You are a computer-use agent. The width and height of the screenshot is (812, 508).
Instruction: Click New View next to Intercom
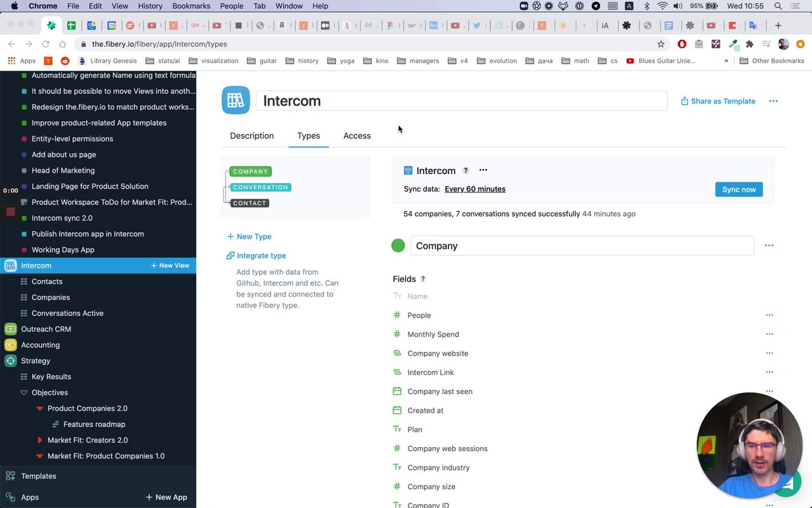click(170, 265)
